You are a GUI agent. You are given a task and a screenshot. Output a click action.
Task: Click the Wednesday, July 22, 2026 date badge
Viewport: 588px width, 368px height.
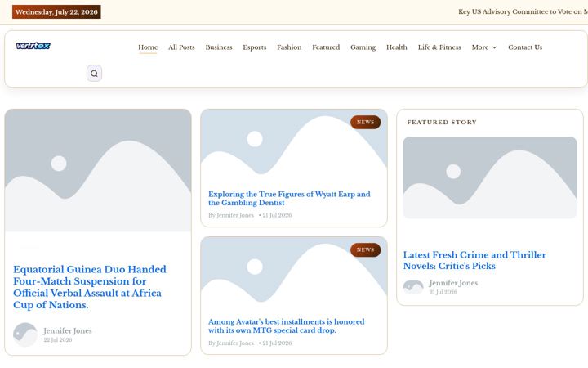click(56, 12)
